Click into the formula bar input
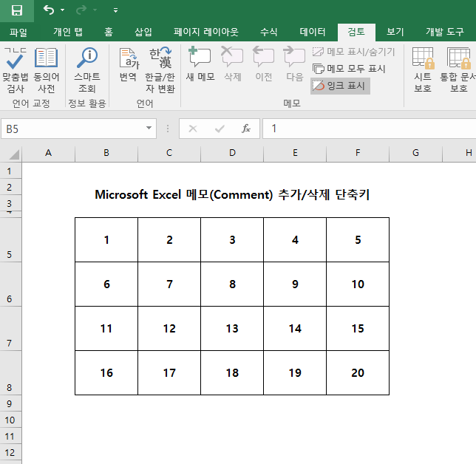 [x=369, y=129]
